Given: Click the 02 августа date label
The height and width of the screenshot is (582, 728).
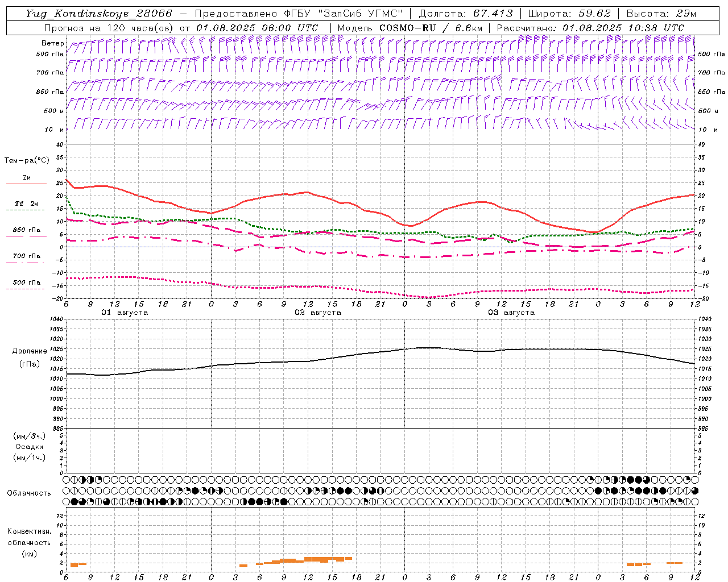Looking at the screenshot, I should [x=318, y=312].
